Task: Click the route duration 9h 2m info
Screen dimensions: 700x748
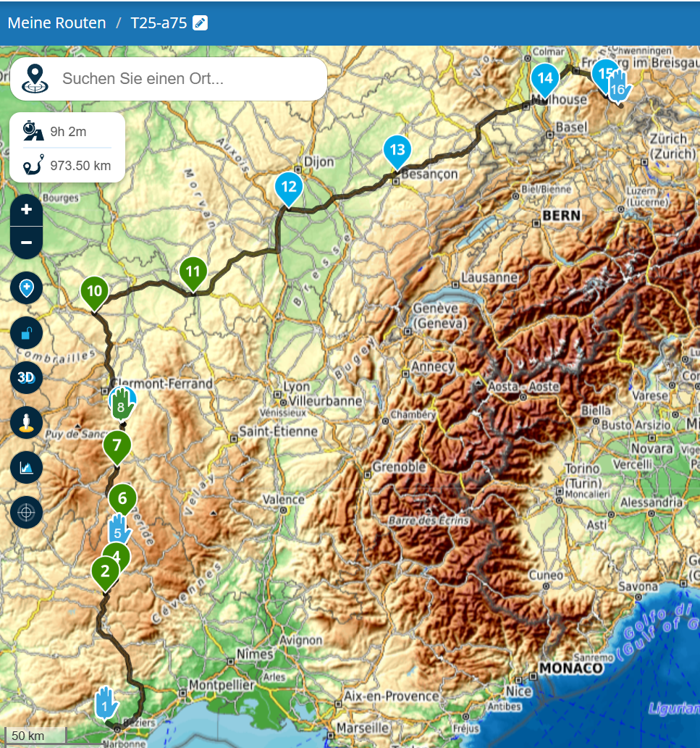Action: [68, 132]
